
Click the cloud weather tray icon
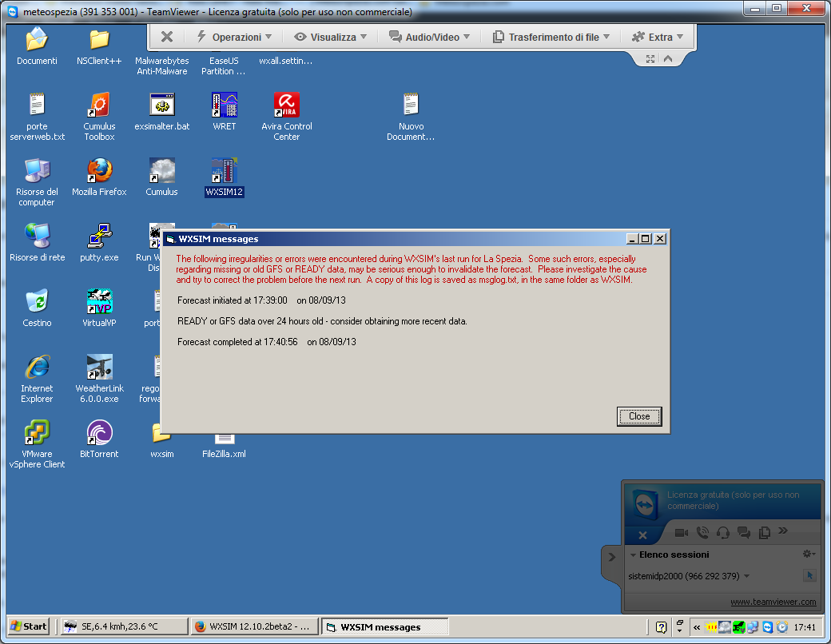tap(725, 627)
